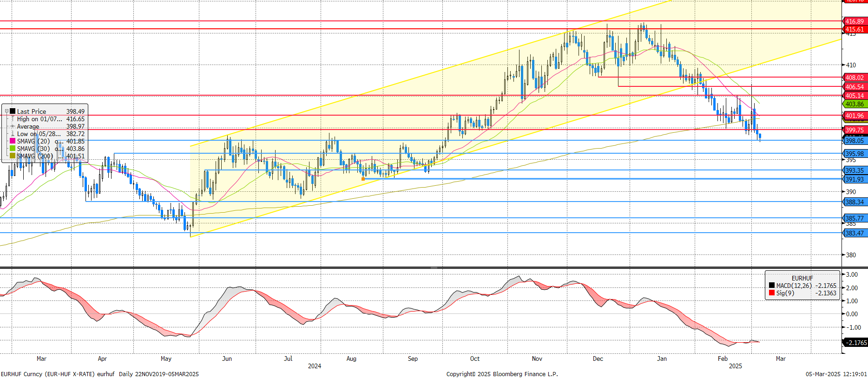
Task: Click the Last Price value 398.49
Action: [x=75, y=111]
